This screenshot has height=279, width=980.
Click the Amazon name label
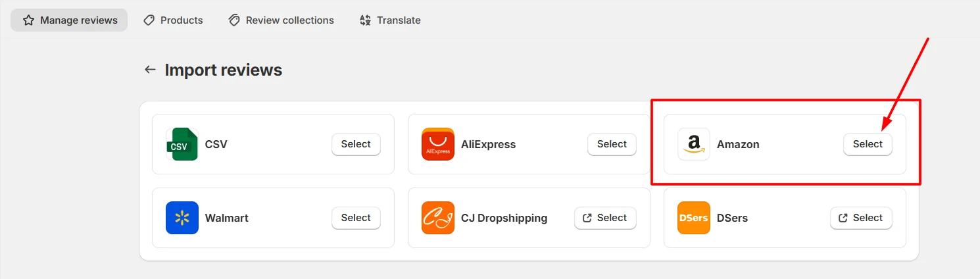pyautogui.click(x=738, y=144)
